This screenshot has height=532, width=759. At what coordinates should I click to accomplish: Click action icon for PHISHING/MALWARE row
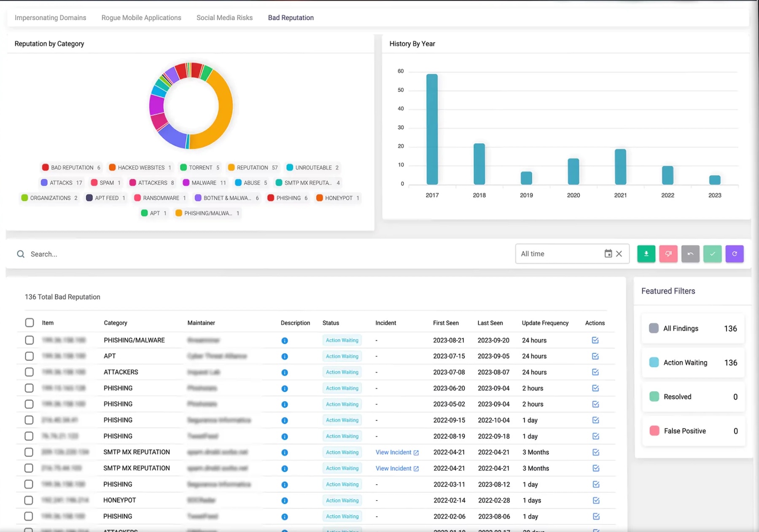[595, 340]
